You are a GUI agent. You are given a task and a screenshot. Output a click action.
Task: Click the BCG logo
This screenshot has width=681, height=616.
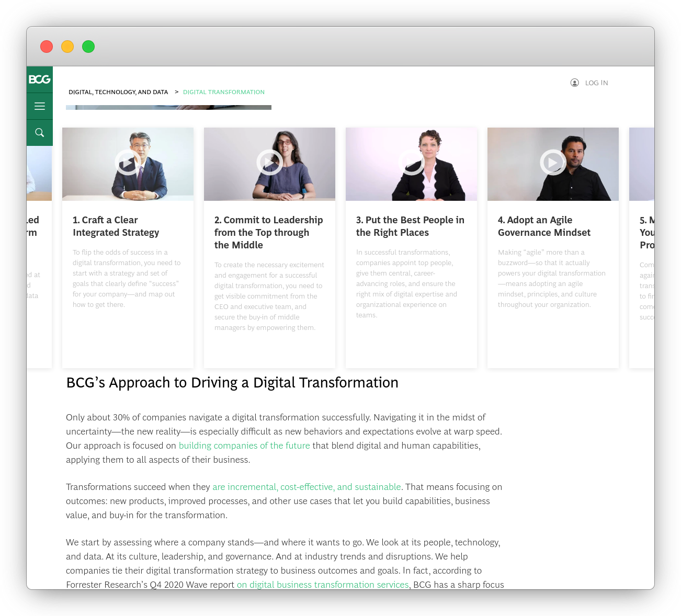click(x=39, y=79)
